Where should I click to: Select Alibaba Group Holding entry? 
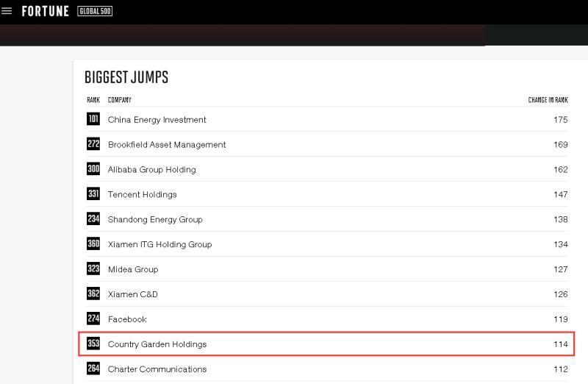151,170
